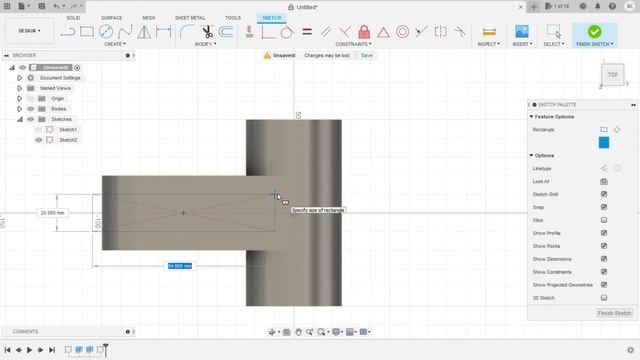This screenshot has width=640, height=360.
Task: Toggle visibility of Bodies folder
Action: pos(31,109)
